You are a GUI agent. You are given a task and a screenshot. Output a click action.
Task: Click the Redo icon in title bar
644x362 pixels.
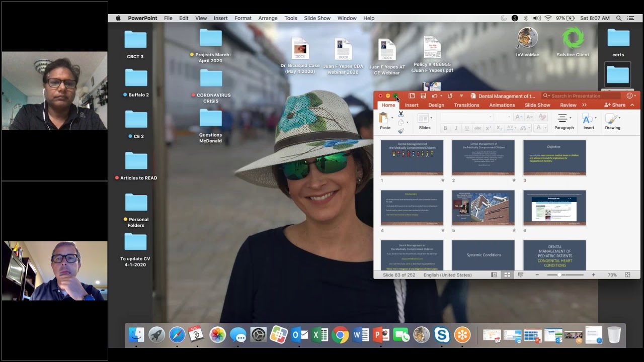450,96
